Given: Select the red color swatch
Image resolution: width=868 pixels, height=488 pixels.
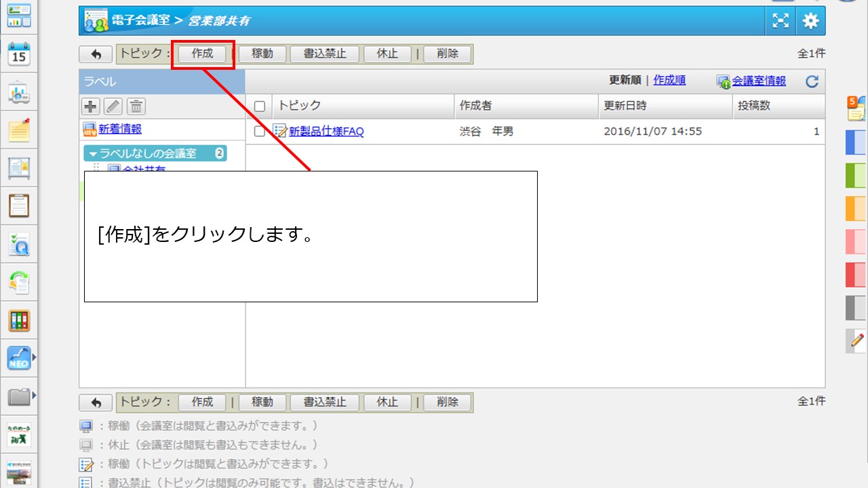Looking at the screenshot, I should click(856, 275).
